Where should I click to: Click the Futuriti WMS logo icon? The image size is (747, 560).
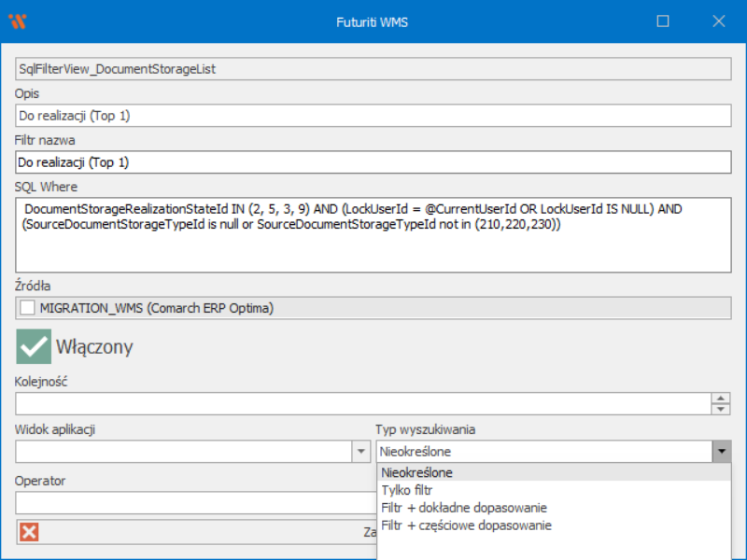17,21
